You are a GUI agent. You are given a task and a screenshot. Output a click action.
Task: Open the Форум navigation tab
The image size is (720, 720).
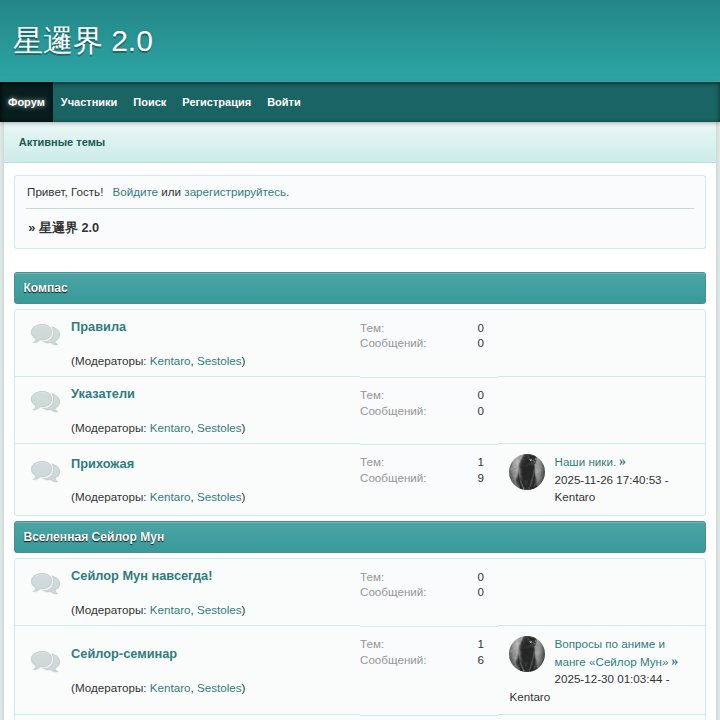click(26, 102)
